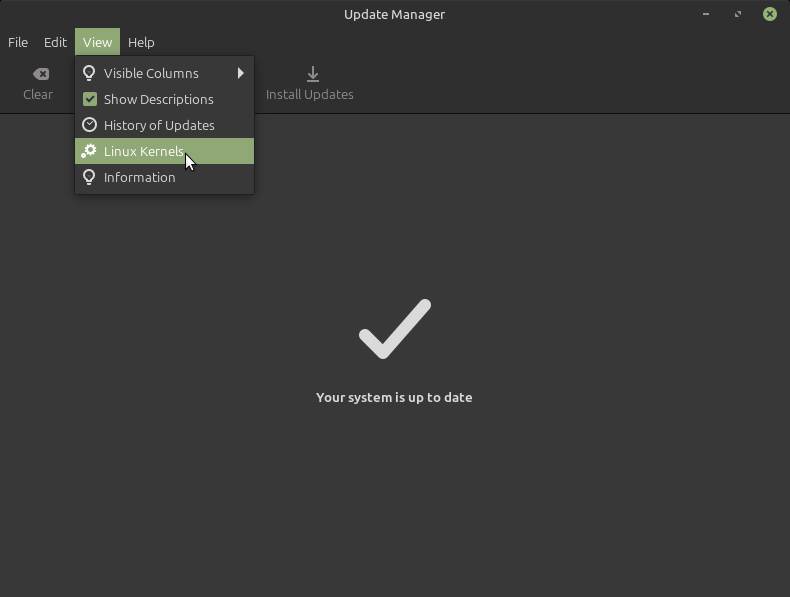Viewport: 790px width, 597px height.
Task: Minimize the Update Manager window
Action: (706, 14)
